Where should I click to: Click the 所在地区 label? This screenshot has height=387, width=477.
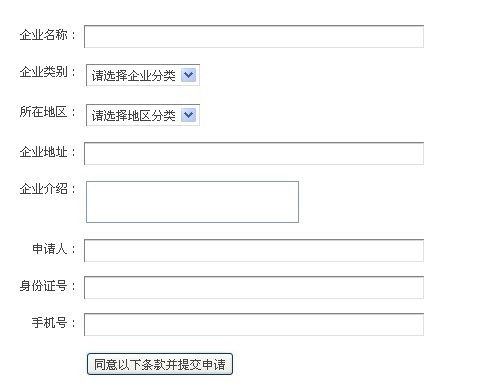[x=44, y=112]
